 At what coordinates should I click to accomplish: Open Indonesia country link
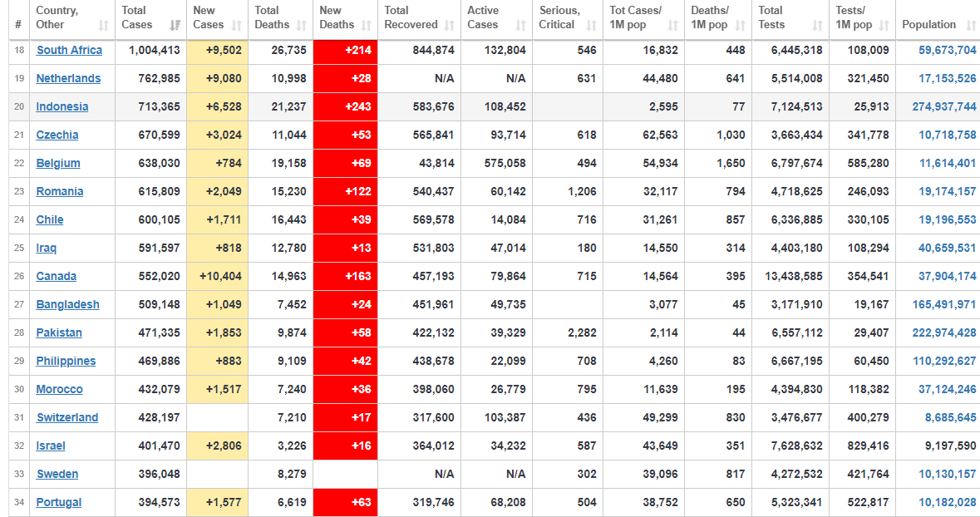(62, 106)
